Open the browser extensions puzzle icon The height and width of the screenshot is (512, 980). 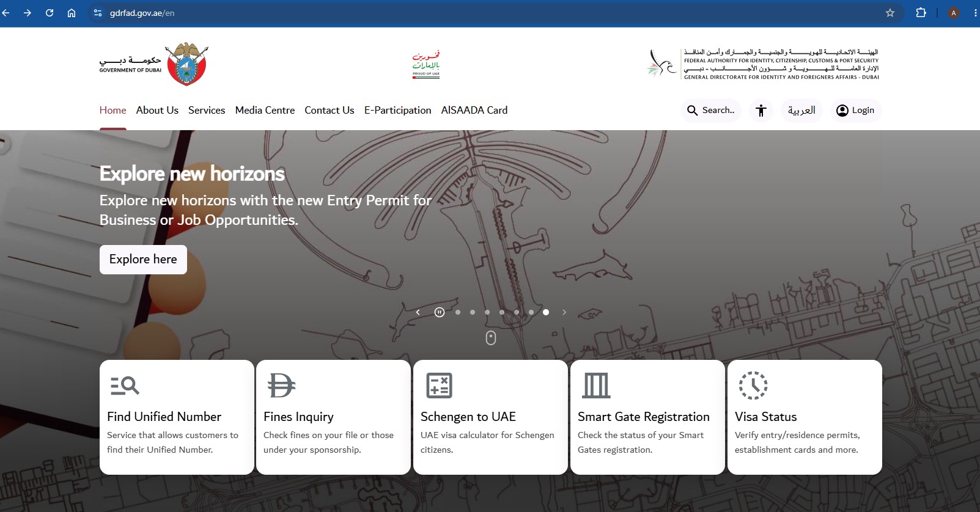[921, 13]
